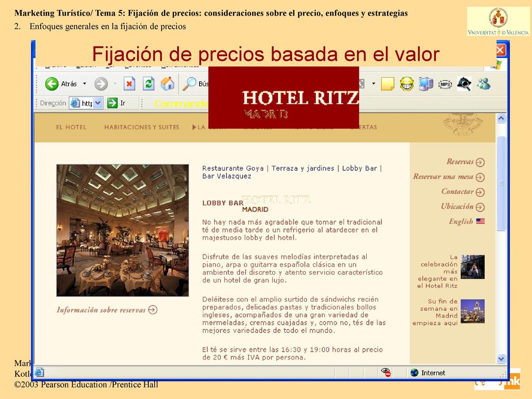Click the Hotel Ritz crest logo in page header
Viewport: 532px width, 399px height.
click(462, 124)
